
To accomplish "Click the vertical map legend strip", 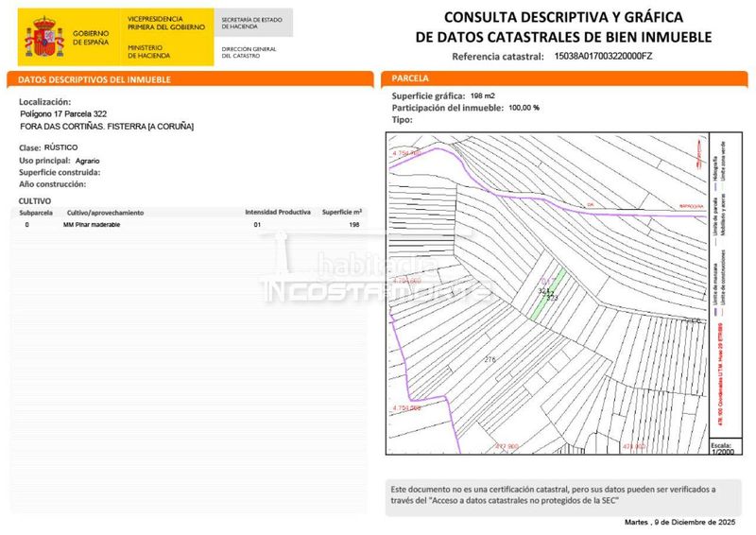I will [x=726, y=293].
